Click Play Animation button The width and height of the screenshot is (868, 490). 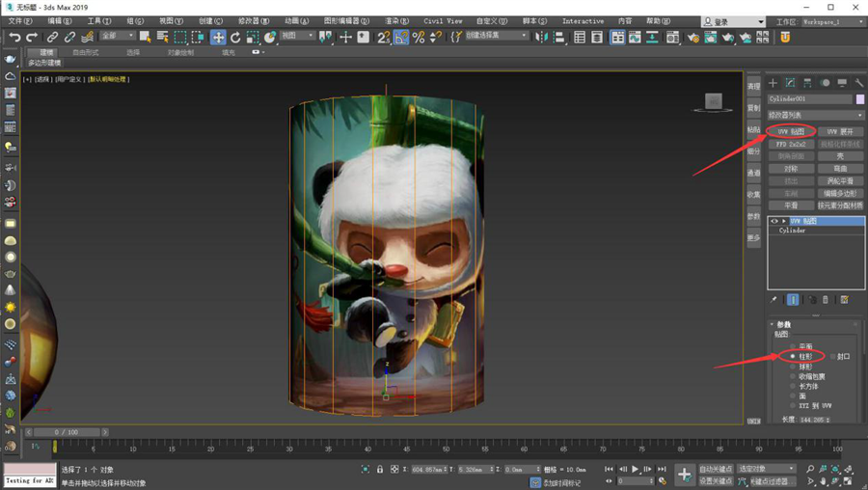(635, 469)
